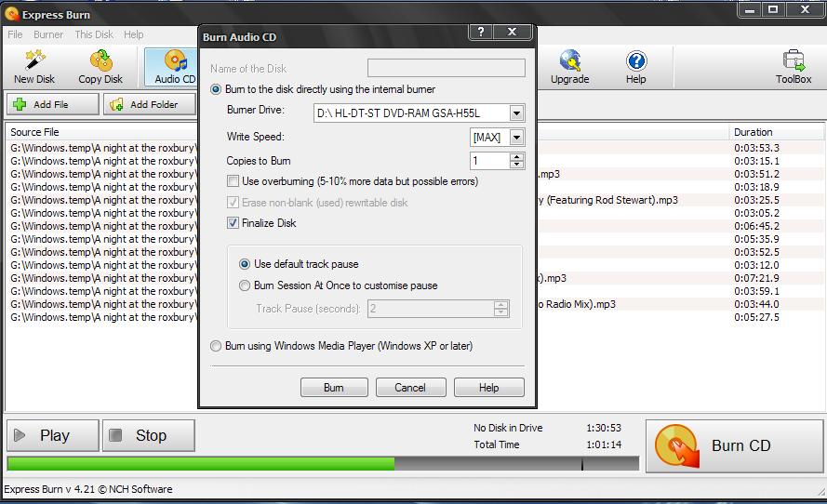The width and height of the screenshot is (827, 504).
Task: Select the Radio Mix track row
Action: (x=414, y=304)
